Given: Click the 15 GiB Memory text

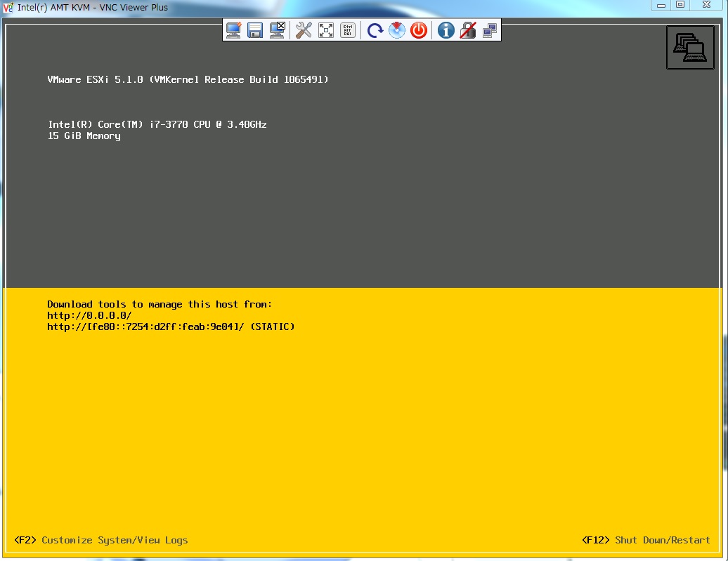Looking at the screenshot, I should 84,136.
